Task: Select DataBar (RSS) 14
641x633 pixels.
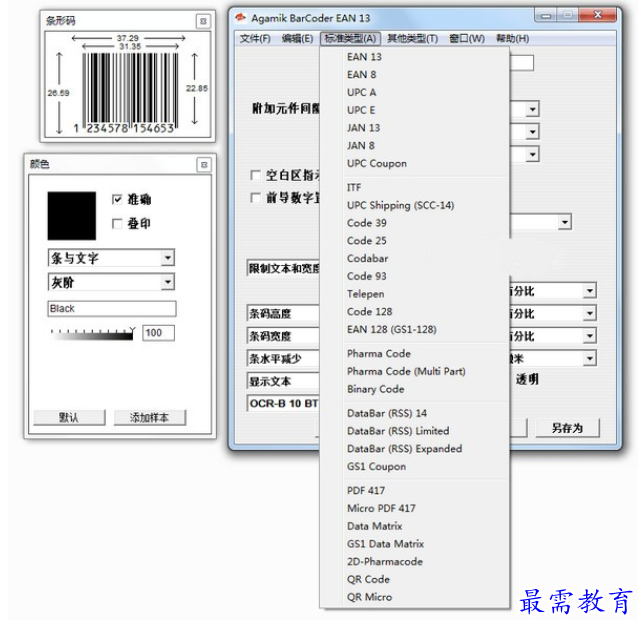Action: coord(415,413)
